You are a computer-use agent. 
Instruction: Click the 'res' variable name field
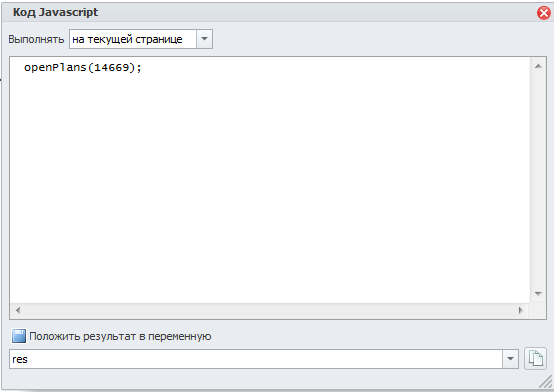tap(255, 359)
